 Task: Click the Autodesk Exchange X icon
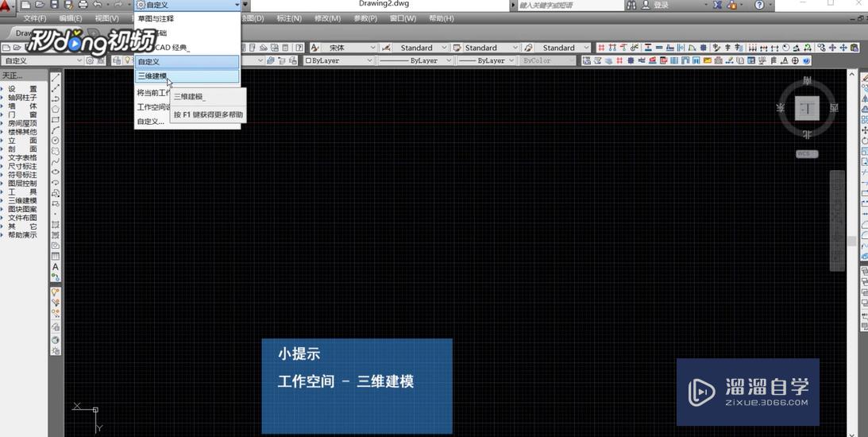[717, 5]
